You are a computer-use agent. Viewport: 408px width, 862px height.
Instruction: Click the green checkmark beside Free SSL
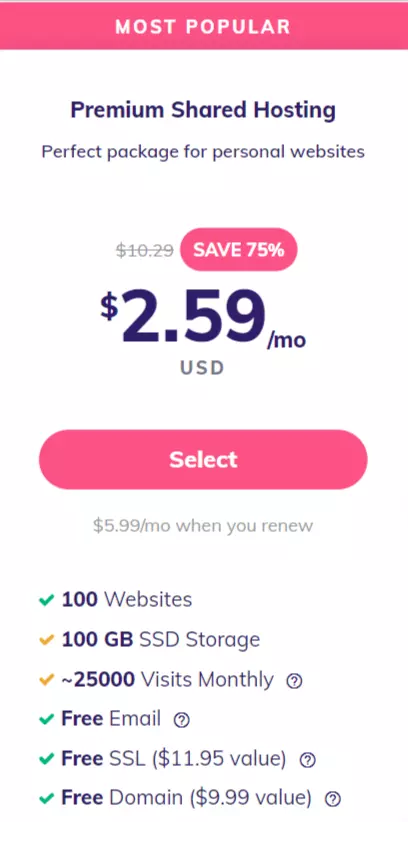point(46,759)
